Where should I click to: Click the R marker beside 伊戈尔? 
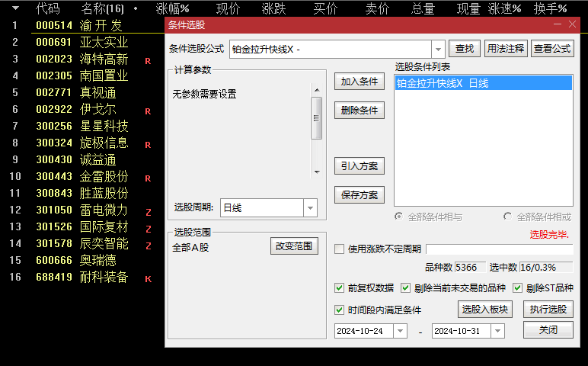148,111
